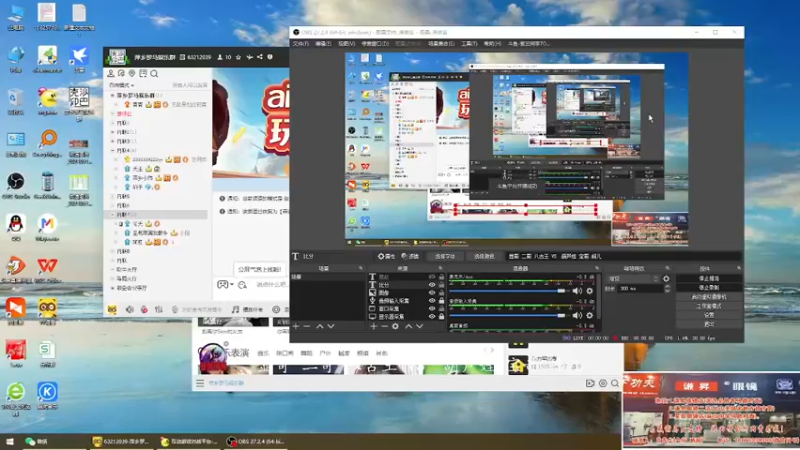This screenshot has height=450, width=800.
Task: Collapse the top channel group in YY tree
Action: [113, 95]
